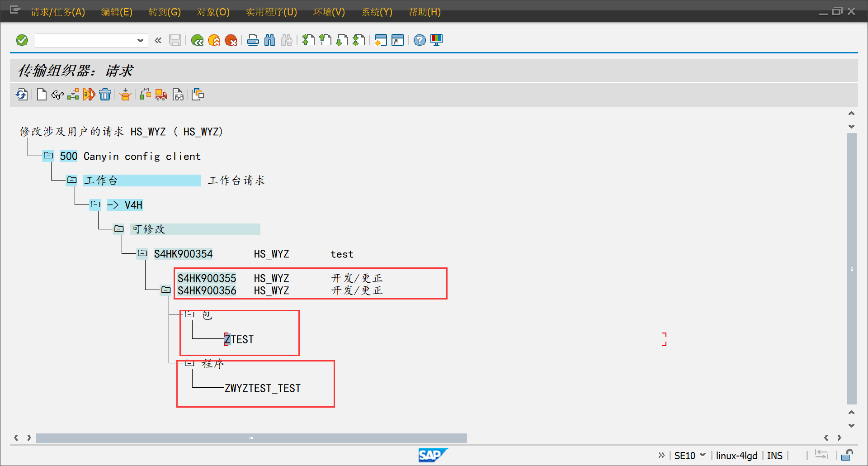
Task: Select task S4HK900355 in tree
Action: point(207,278)
